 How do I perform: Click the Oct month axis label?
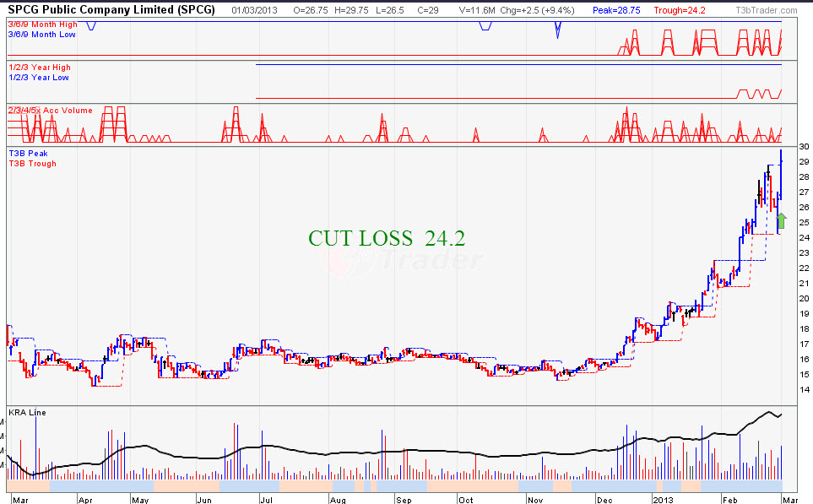coord(466,500)
